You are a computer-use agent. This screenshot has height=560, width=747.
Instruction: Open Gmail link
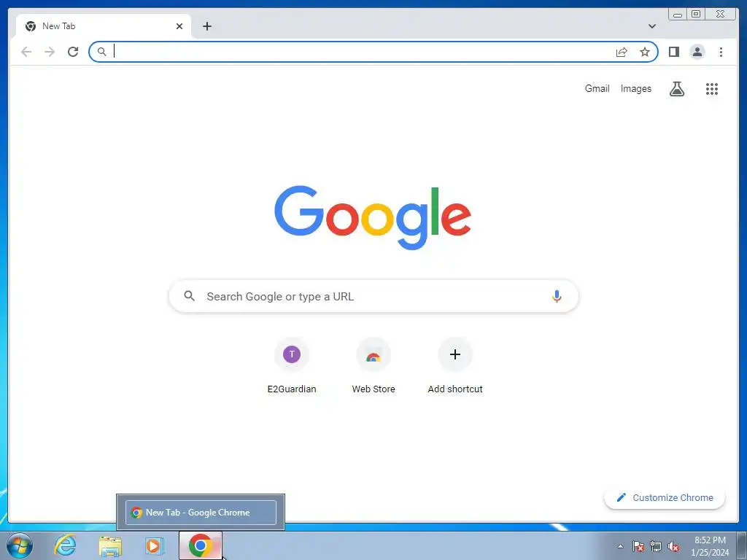click(597, 88)
